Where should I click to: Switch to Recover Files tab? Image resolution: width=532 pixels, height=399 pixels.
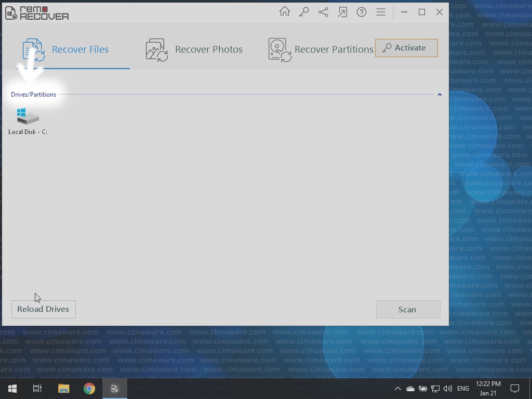66,50
